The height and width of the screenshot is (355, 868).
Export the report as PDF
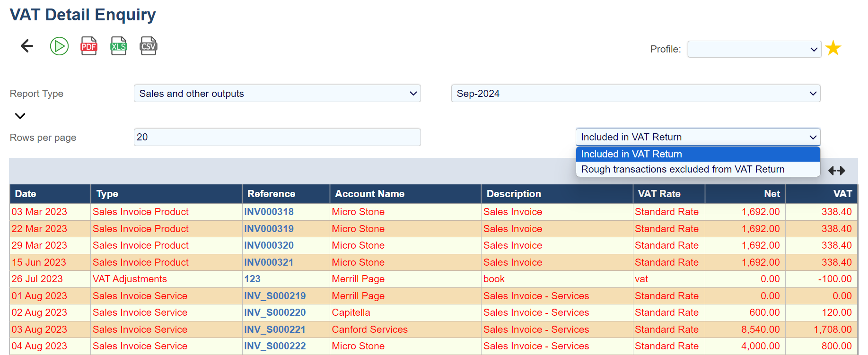coord(88,46)
